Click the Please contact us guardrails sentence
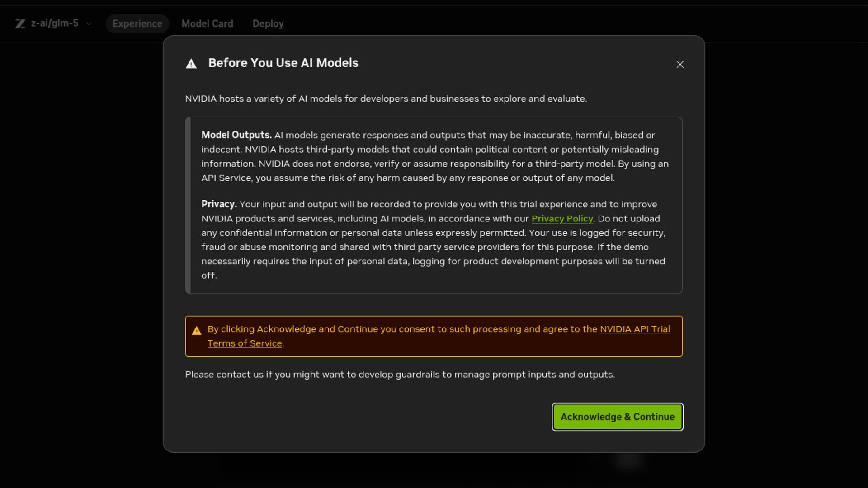The width and height of the screenshot is (868, 488). (400, 375)
